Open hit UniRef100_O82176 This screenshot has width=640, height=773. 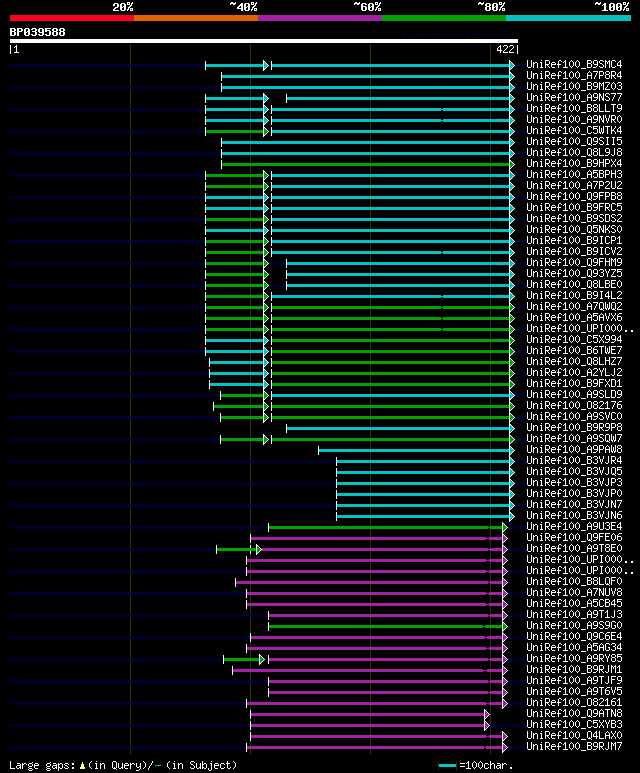574,405
